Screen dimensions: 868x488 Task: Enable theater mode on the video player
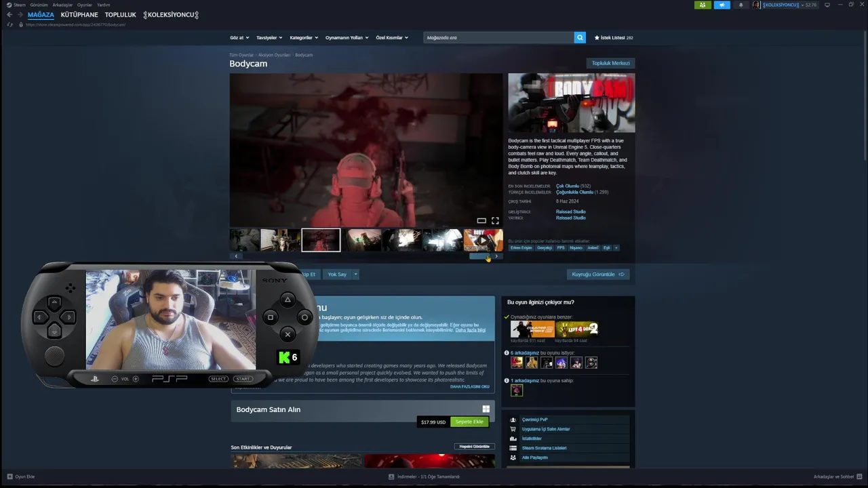pos(481,220)
